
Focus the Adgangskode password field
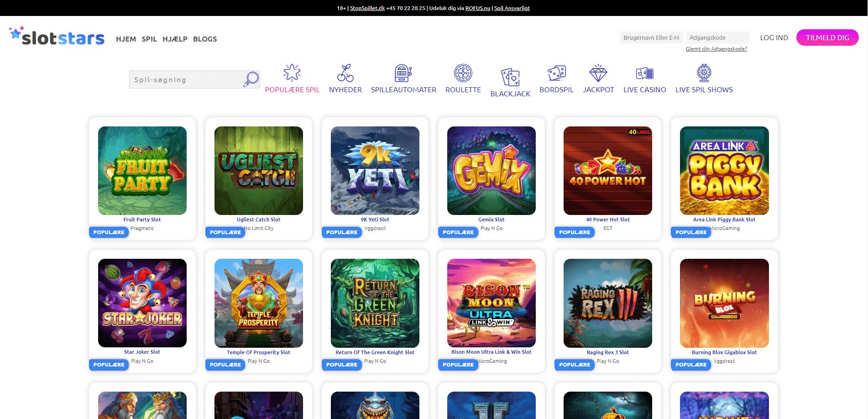click(x=718, y=37)
